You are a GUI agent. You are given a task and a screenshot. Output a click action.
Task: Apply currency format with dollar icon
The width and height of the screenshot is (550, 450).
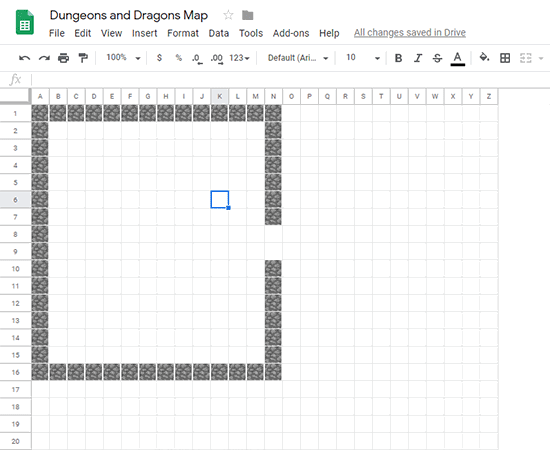[x=159, y=58]
